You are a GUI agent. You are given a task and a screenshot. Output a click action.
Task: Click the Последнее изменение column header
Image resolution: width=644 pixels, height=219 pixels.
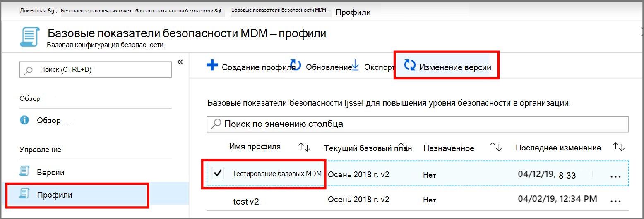tap(558, 148)
